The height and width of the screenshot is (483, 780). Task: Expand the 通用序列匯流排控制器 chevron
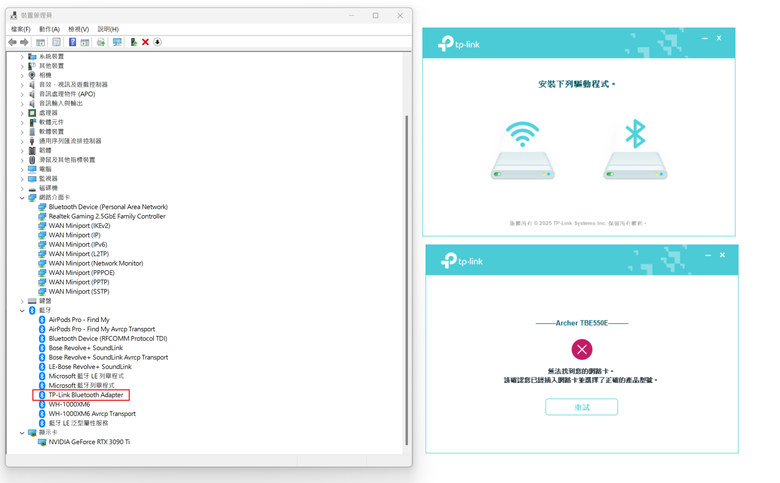(x=22, y=141)
